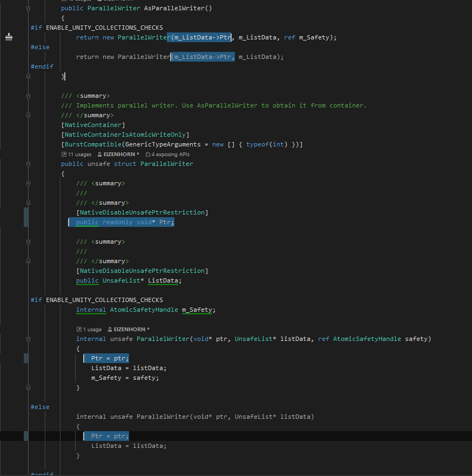
Task: Collapse the AsParallelWriter method fold marker
Action: (28, 8)
